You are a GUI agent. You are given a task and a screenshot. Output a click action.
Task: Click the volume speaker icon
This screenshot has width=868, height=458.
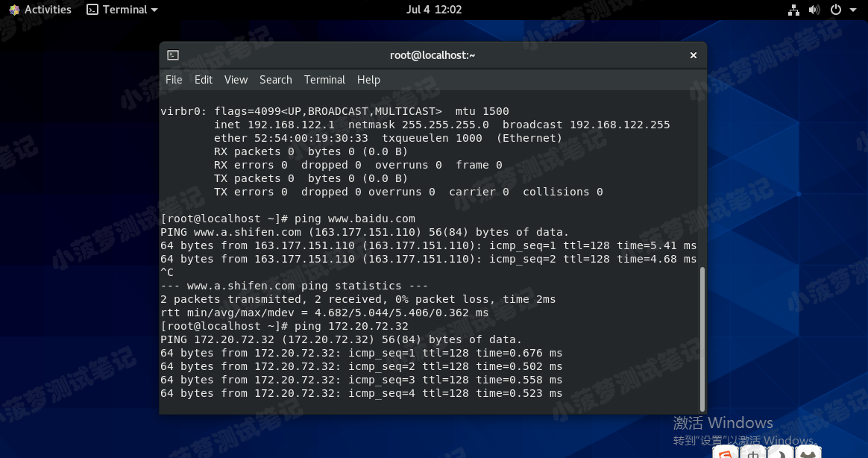coord(814,10)
